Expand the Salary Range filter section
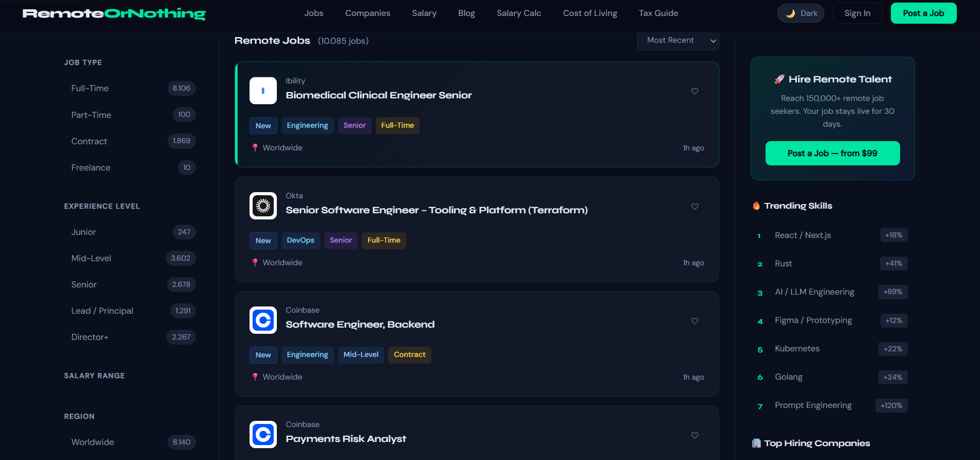The width and height of the screenshot is (980, 460). point(94,376)
